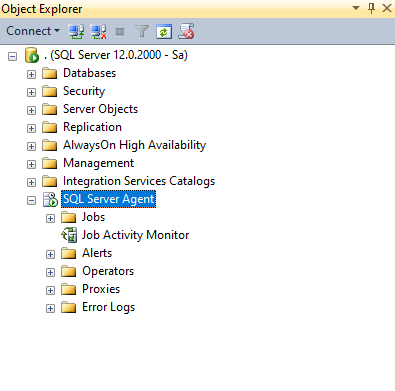The image size is (395, 391).
Task: Click the Server Objects folder icon
Action: (50, 109)
